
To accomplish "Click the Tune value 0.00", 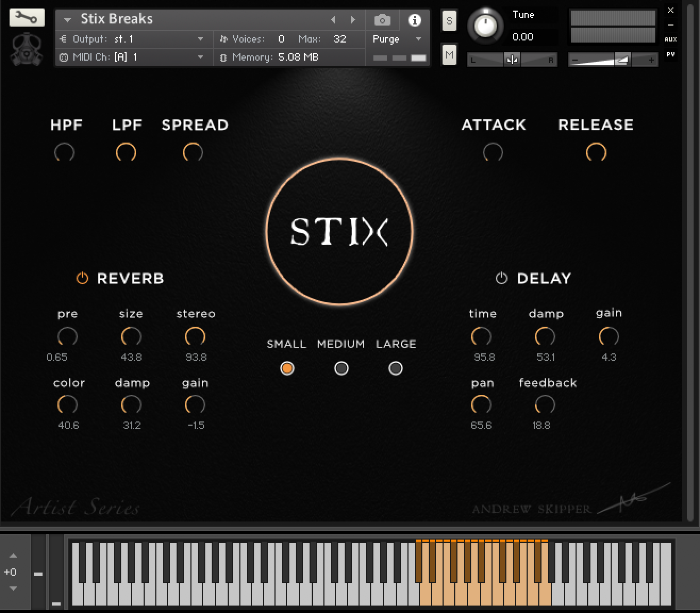I will pos(523,37).
